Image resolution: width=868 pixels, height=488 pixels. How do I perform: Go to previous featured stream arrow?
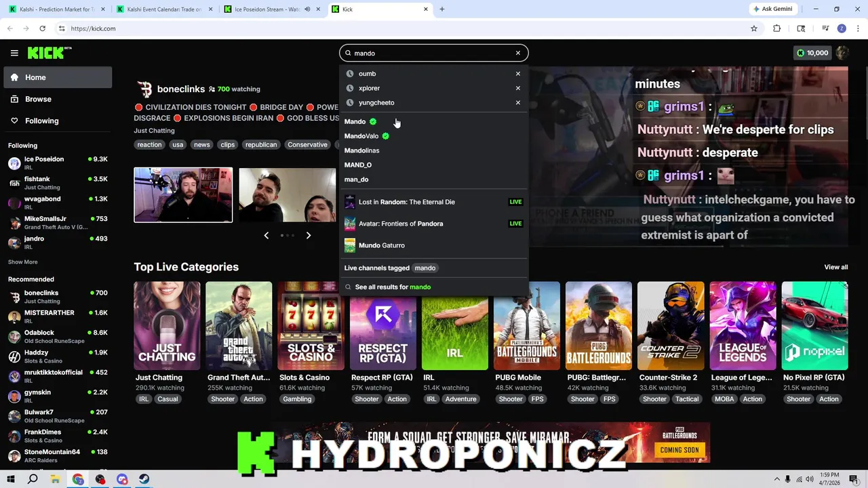(x=266, y=235)
